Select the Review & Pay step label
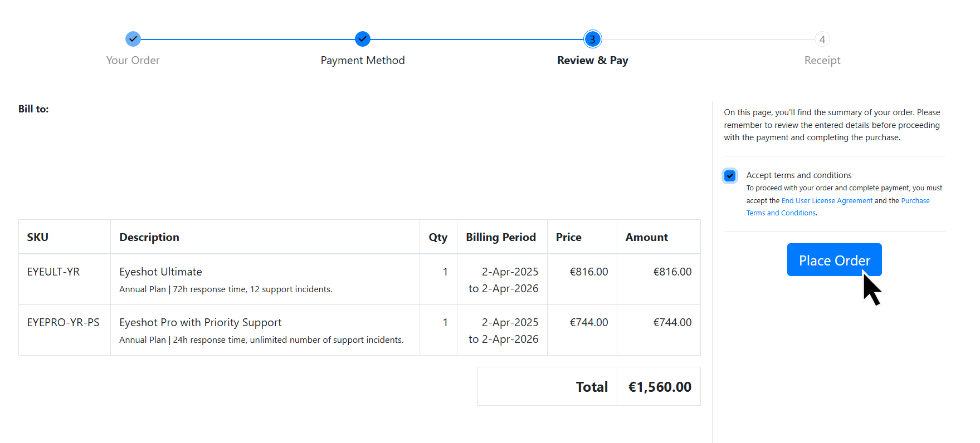This screenshot has height=443, width=980. click(592, 60)
